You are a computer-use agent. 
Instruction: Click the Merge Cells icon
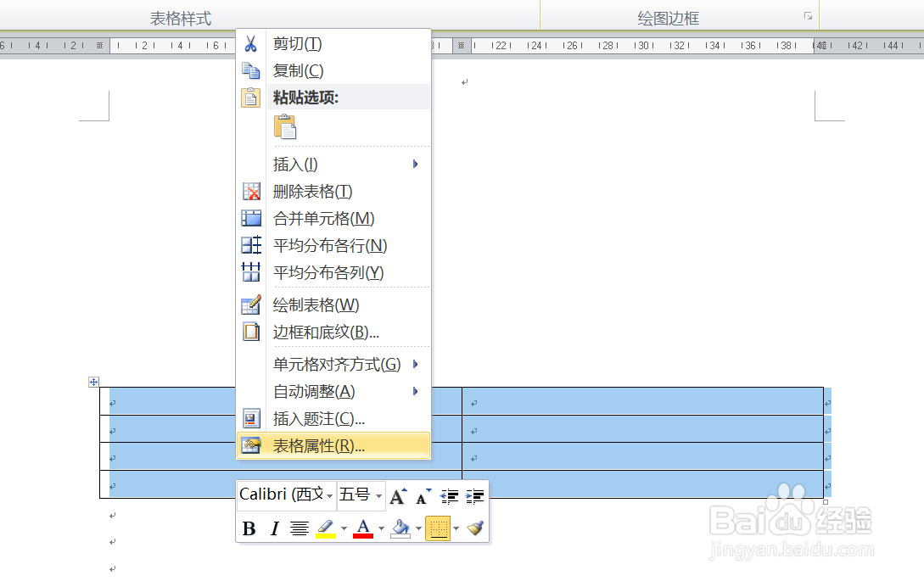251,219
